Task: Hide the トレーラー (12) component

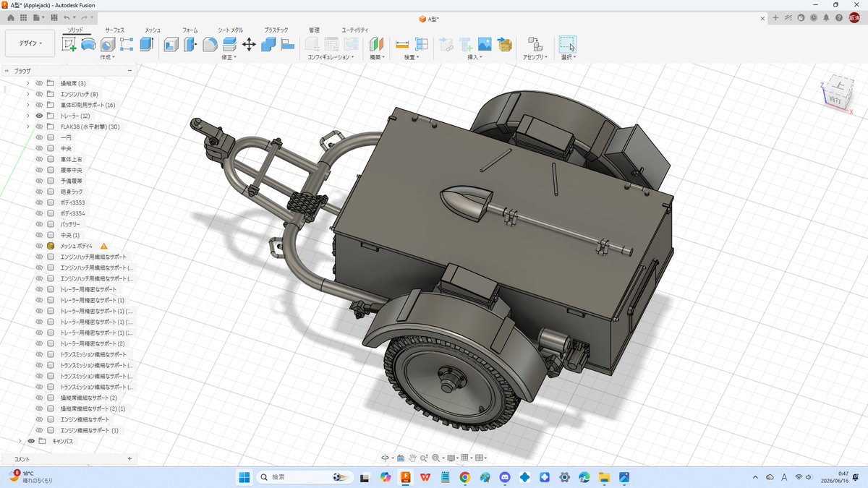Action: point(40,116)
